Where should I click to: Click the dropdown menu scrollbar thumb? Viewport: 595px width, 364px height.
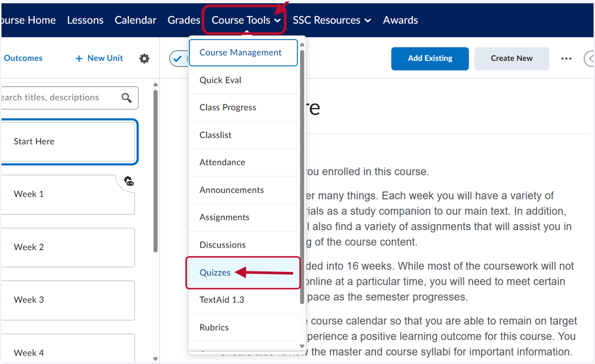pos(302,177)
